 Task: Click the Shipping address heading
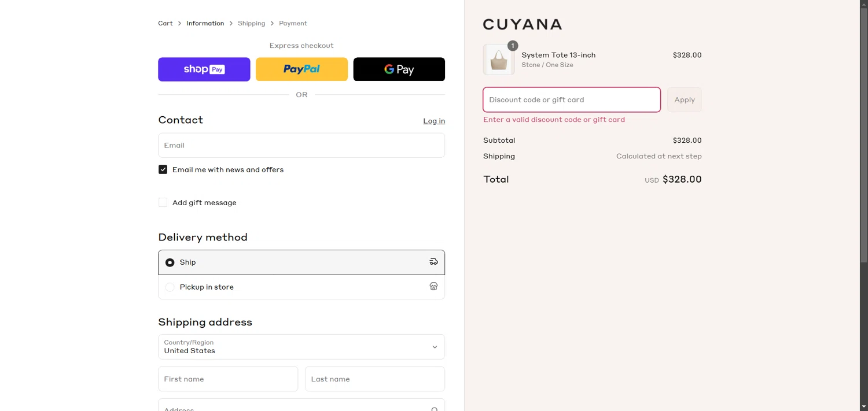point(205,322)
